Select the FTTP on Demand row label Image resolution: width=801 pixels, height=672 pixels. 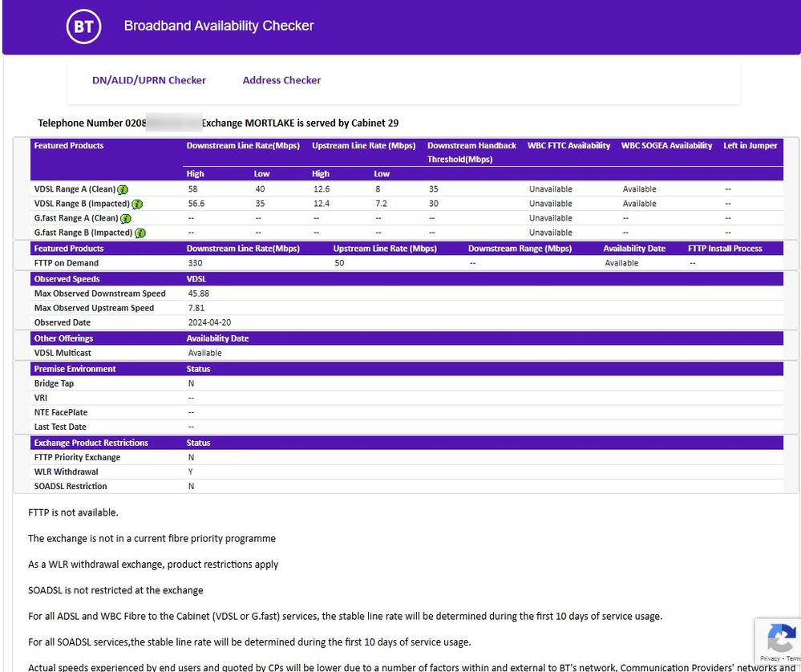click(x=67, y=263)
